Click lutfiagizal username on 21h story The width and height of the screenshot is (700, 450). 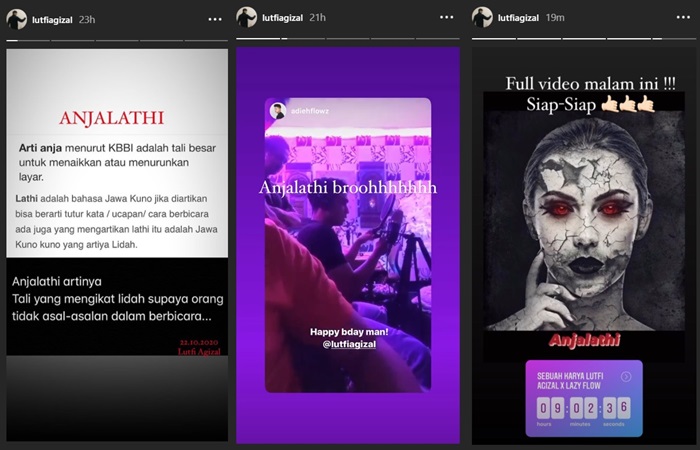[x=283, y=18]
